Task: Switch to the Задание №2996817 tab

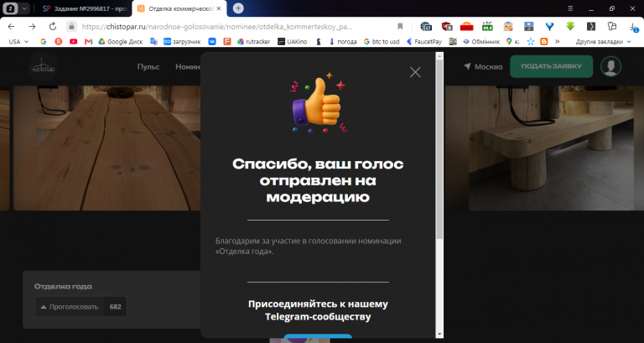Action: (x=86, y=8)
